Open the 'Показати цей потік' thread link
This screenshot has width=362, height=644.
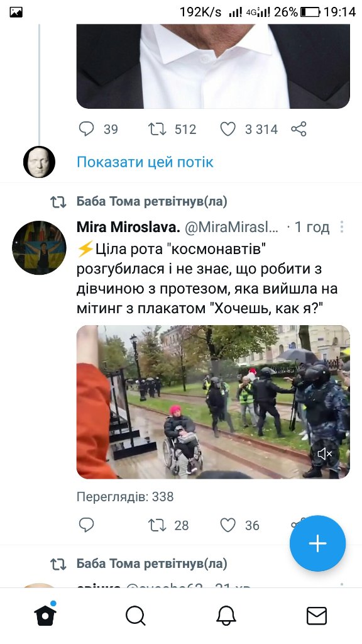[x=145, y=162]
